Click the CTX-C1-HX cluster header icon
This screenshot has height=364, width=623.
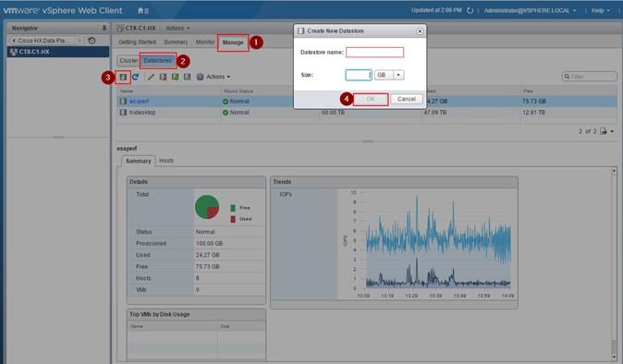pyautogui.click(x=120, y=29)
